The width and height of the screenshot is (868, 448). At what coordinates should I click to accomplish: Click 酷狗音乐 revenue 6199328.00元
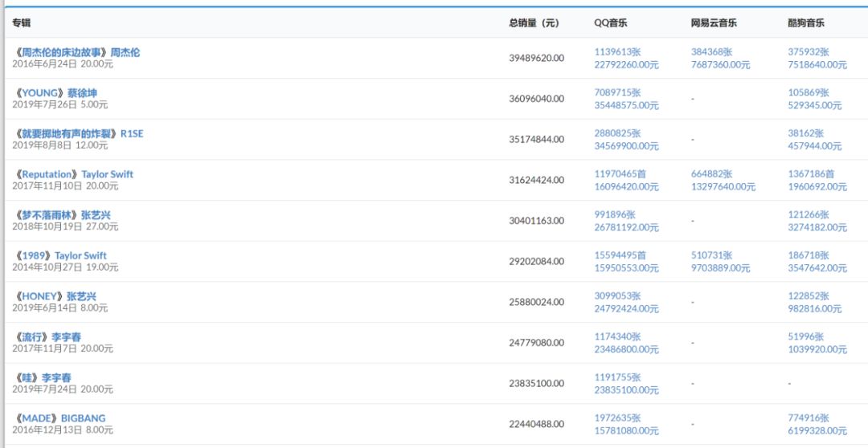click(817, 430)
